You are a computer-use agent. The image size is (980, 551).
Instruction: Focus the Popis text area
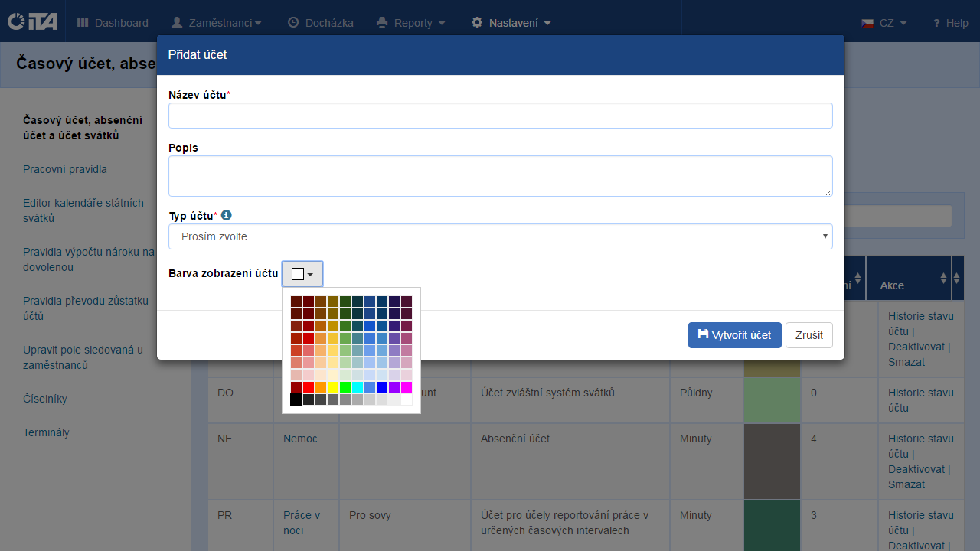click(500, 175)
